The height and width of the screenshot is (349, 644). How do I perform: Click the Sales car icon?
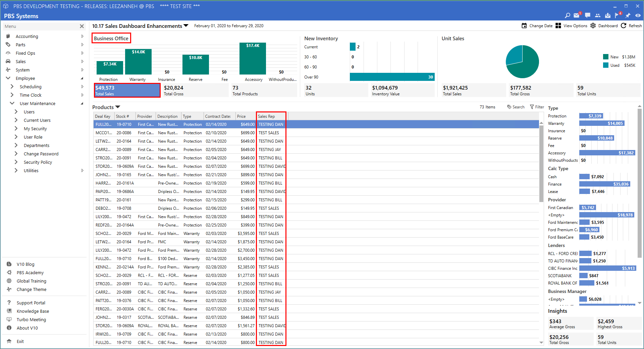8,61
